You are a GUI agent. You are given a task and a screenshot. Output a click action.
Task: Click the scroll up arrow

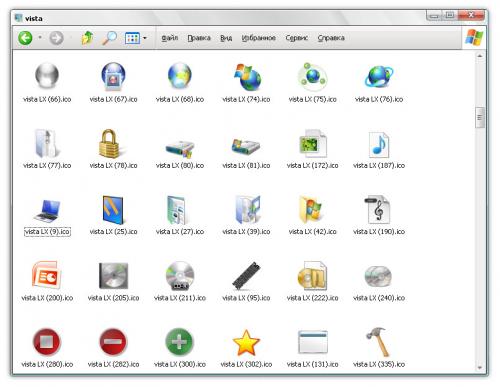[480, 56]
